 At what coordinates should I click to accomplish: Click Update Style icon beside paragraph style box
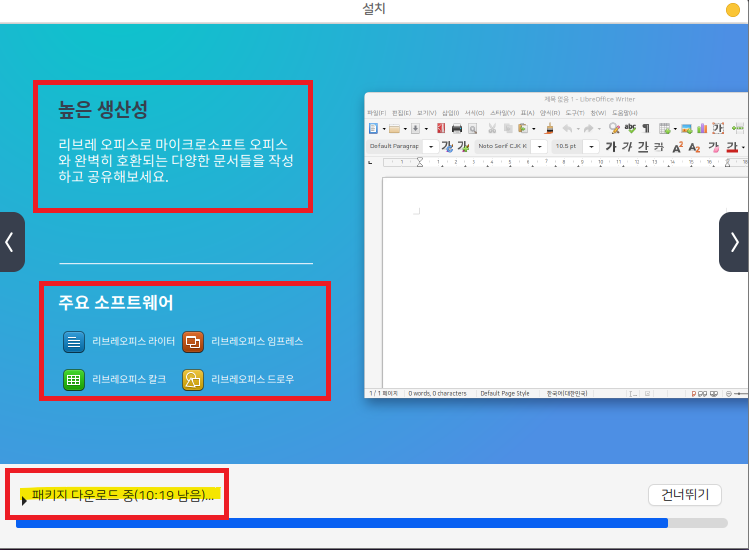[x=447, y=146]
